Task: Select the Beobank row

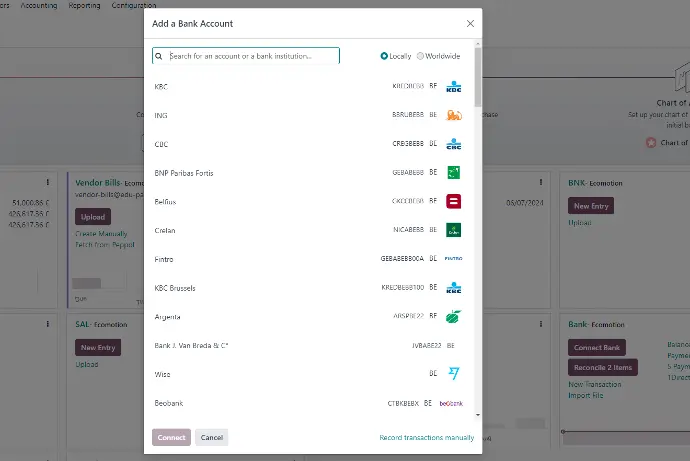Action: (x=308, y=403)
